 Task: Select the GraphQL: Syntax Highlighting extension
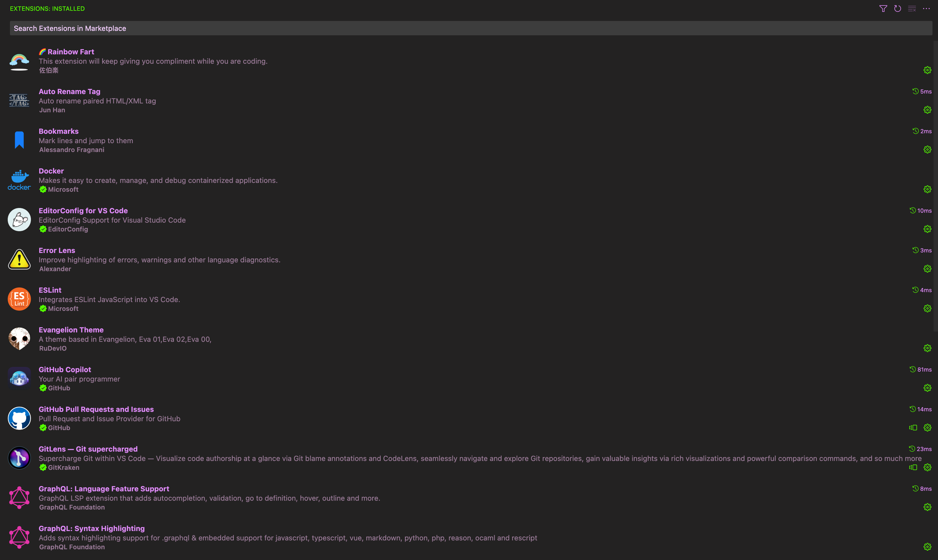[x=91, y=528]
